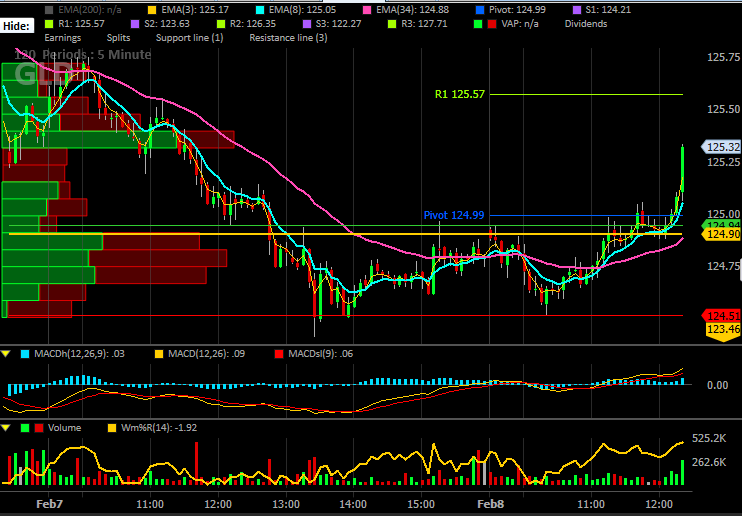Toggle the yellow EMA(3) legend swatch
Image resolution: width=742 pixels, height=516 pixels.
pos(152,9)
